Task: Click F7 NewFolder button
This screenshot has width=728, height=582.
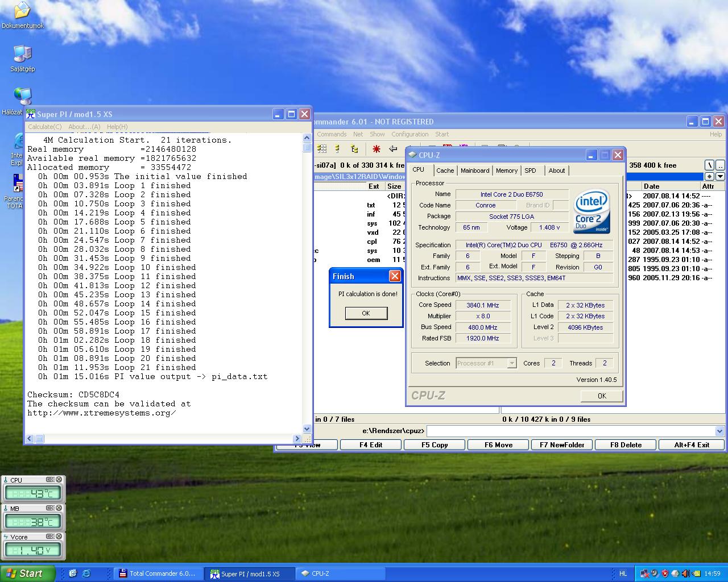Action: (x=562, y=445)
